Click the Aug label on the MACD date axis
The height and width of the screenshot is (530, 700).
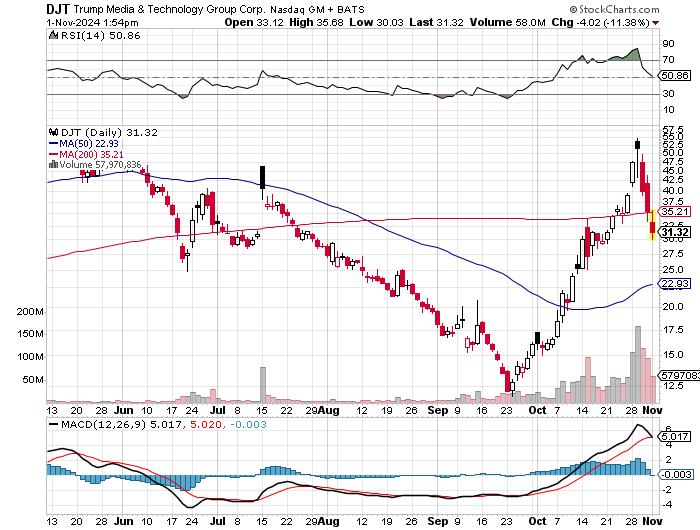[x=329, y=521]
